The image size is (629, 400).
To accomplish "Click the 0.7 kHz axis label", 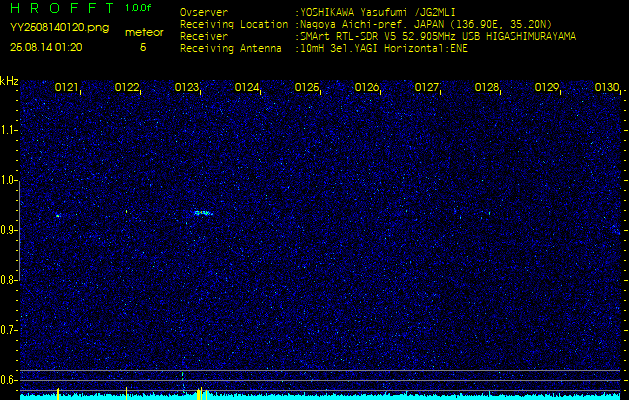I will tap(8, 330).
